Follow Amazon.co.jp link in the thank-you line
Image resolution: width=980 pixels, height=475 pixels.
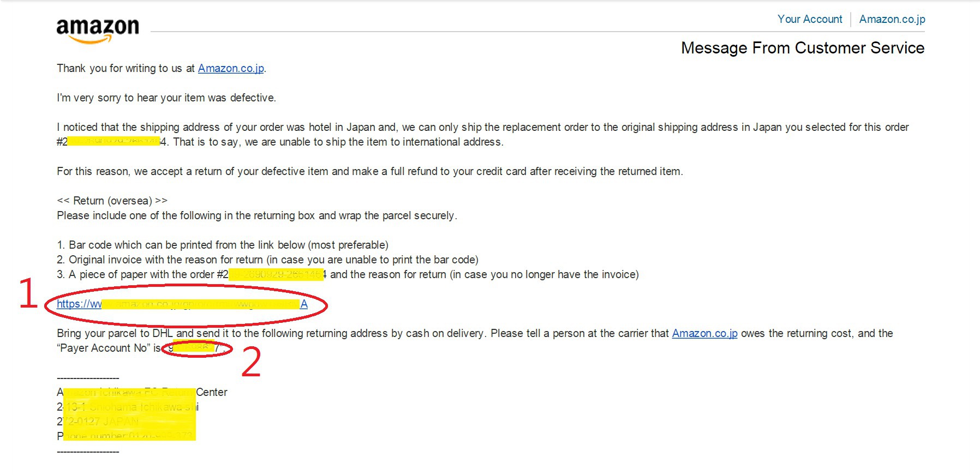[231, 68]
